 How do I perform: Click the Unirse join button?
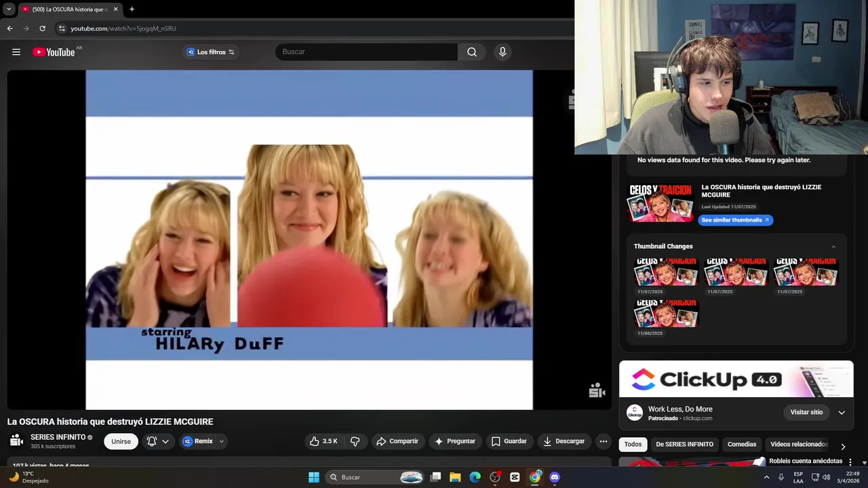point(121,441)
